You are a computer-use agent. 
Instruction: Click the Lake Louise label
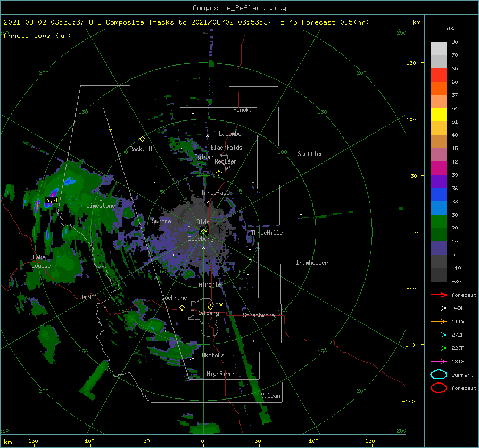[41, 262]
